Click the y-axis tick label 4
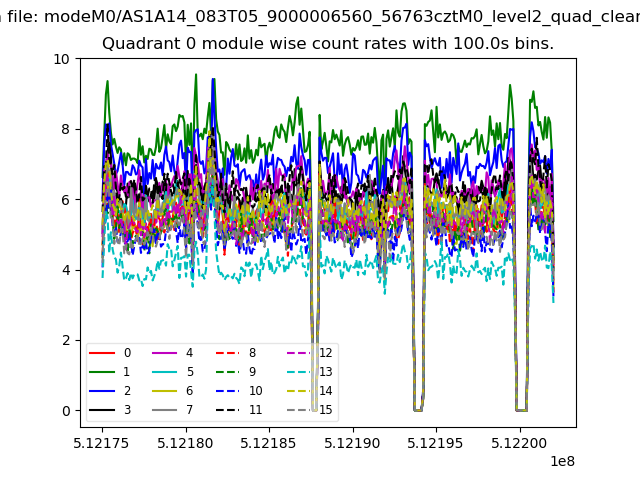The image size is (640, 480). (66, 270)
